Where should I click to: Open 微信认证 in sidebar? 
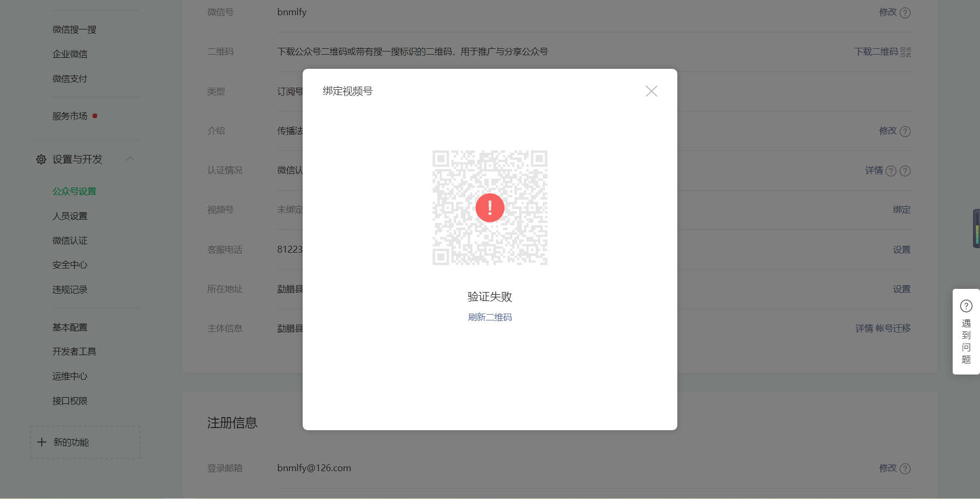tap(70, 241)
